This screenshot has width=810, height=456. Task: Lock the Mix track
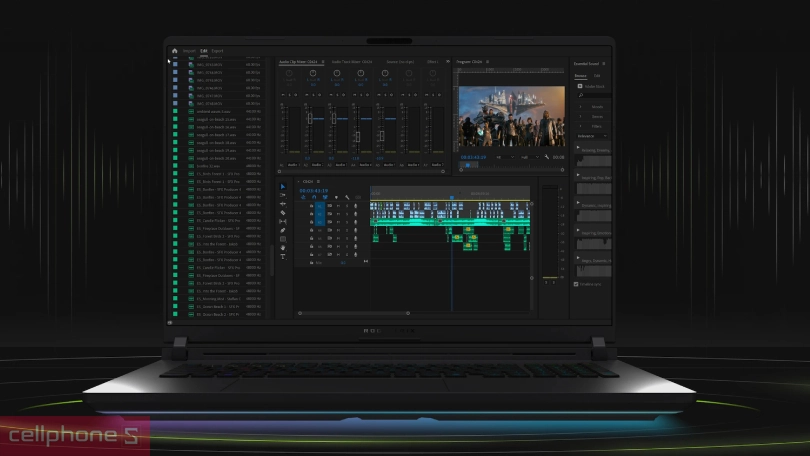[x=311, y=262]
